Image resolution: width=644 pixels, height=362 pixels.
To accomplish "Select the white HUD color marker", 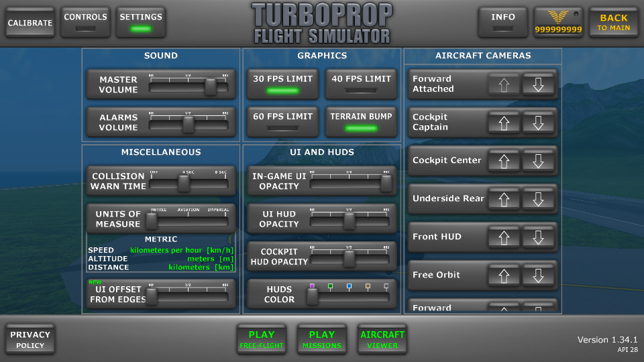I will pos(386,286).
